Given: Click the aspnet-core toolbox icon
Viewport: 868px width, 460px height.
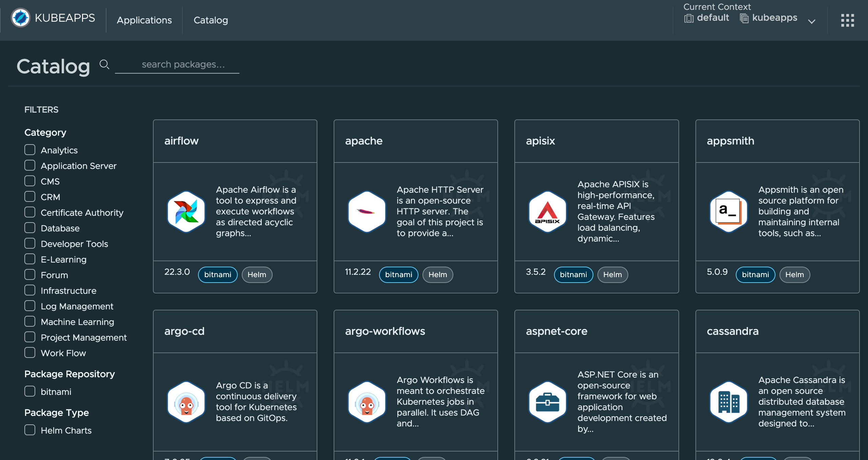Looking at the screenshot, I should point(548,402).
